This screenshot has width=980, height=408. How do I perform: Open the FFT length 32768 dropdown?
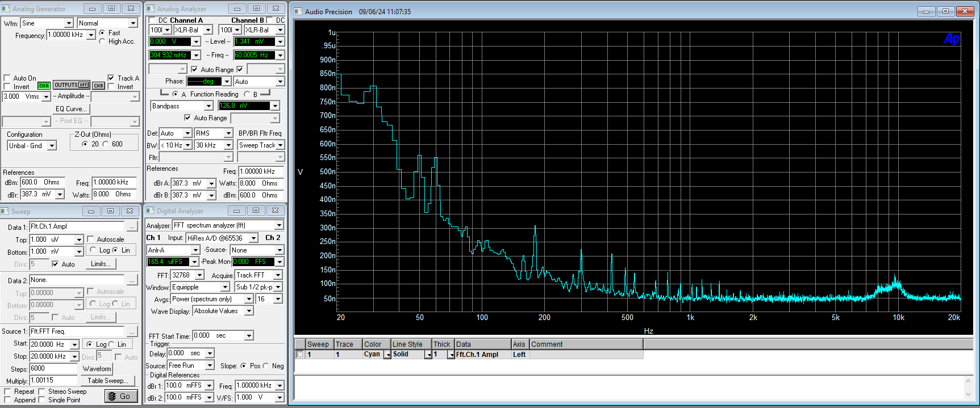[199, 275]
